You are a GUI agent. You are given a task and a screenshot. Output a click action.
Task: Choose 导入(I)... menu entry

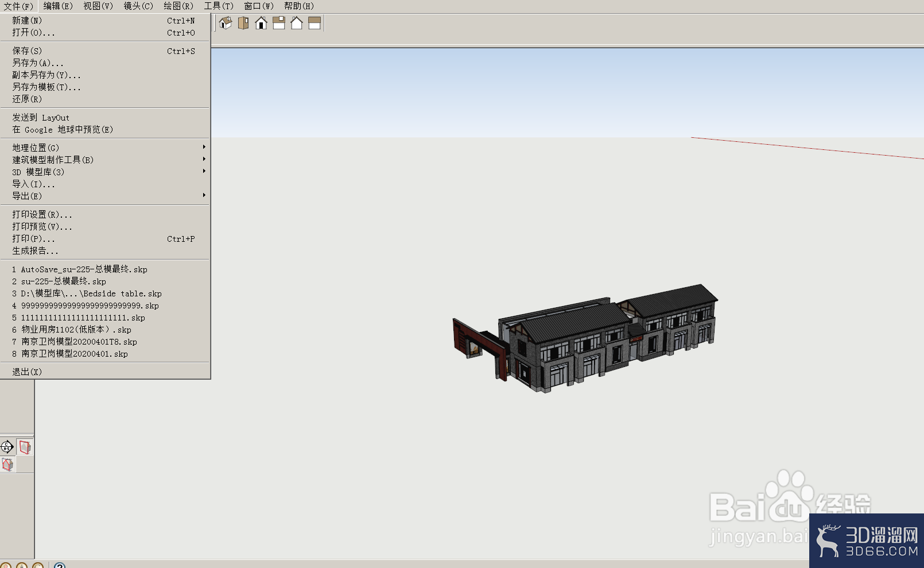pyautogui.click(x=105, y=184)
